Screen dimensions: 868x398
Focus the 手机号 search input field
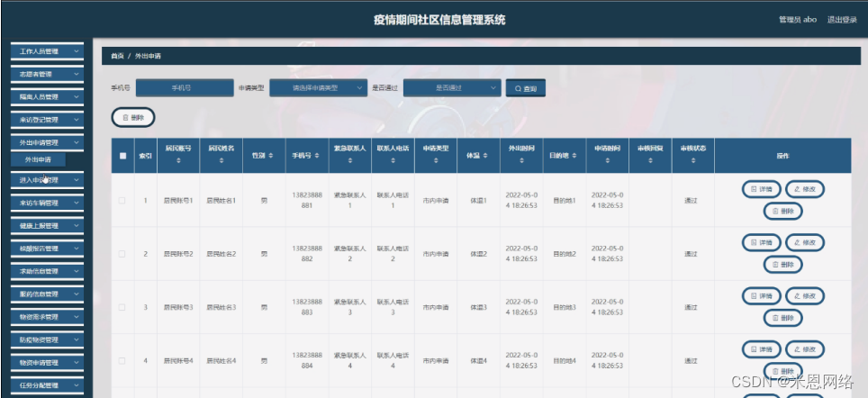pyautogui.click(x=185, y=87)
